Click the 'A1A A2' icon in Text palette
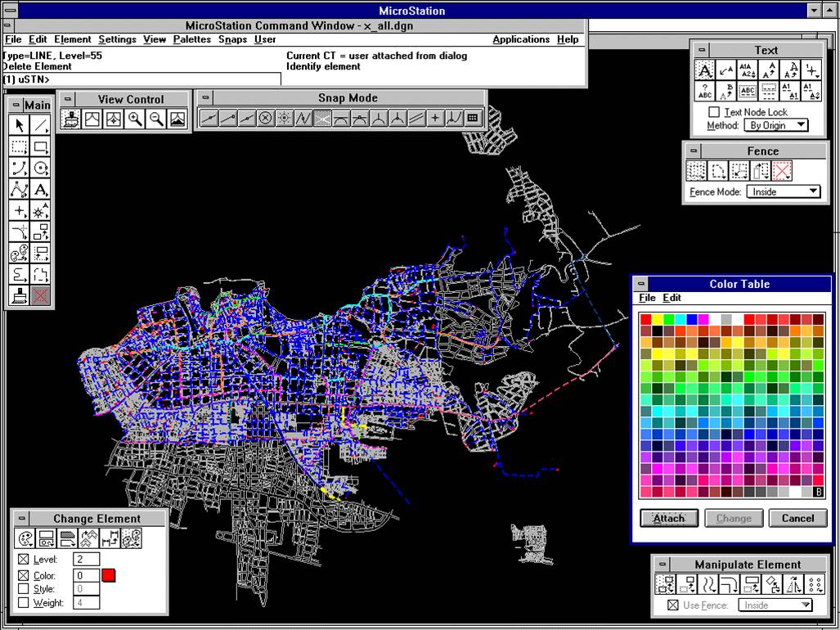Image resolution: width=840 pixels, height=630 pixels. (748, 70)
